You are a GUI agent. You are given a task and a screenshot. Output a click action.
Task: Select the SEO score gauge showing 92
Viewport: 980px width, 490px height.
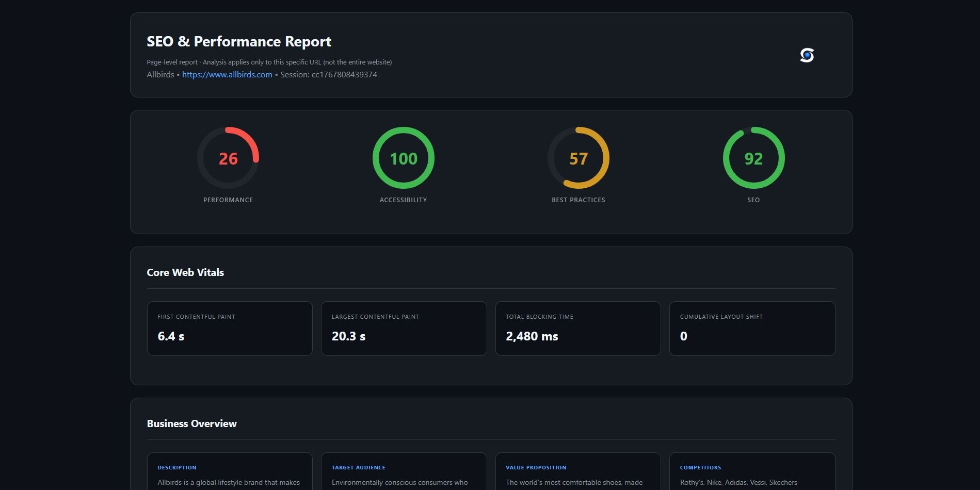tap(753, 158)
